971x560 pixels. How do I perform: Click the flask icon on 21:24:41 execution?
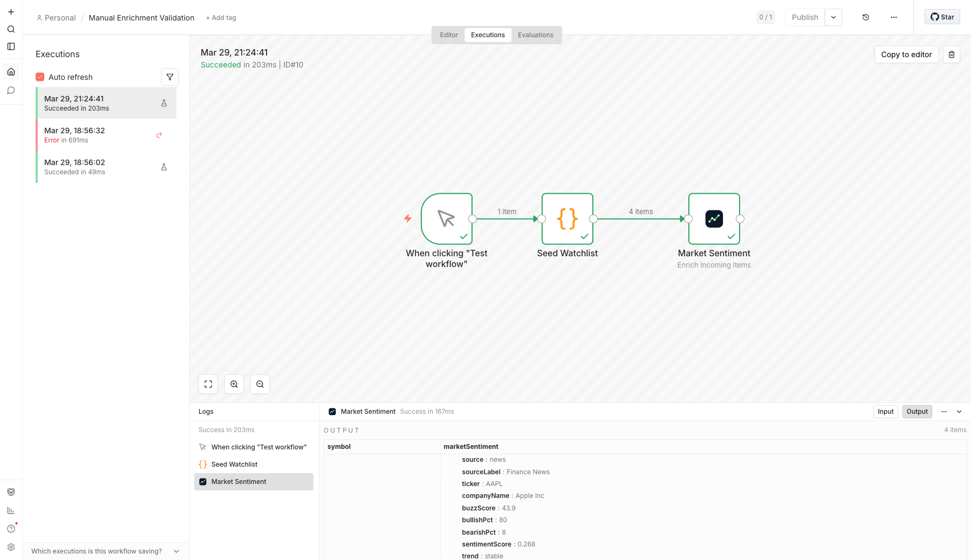pos(164,103)
